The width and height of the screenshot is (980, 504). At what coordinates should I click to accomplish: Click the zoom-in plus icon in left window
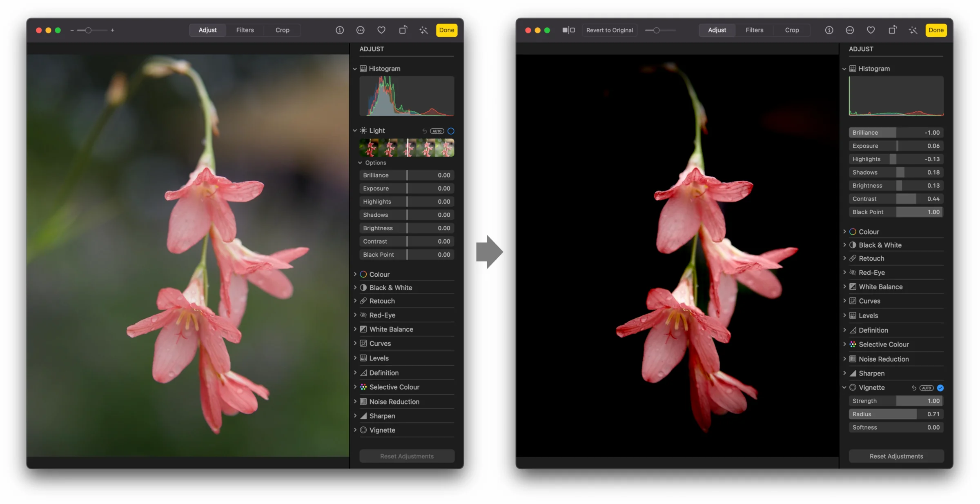point(112,30)
